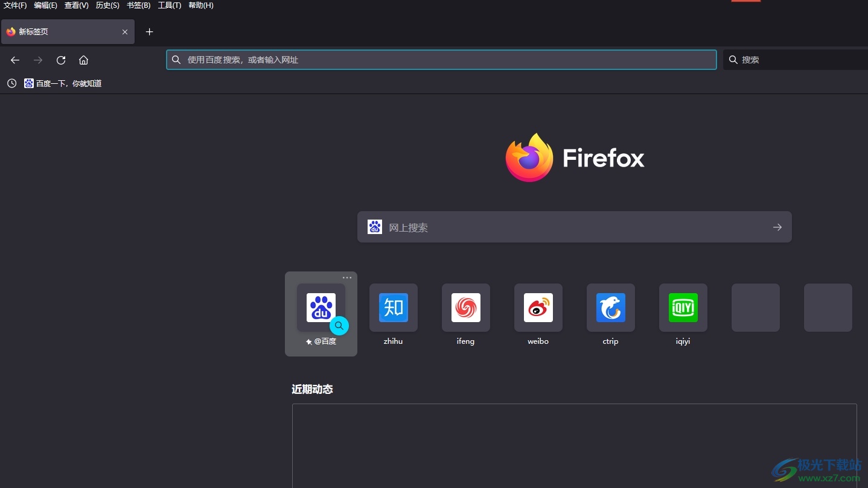
Task: Click the magnifier icon in search box
Action: coord(733,60)
